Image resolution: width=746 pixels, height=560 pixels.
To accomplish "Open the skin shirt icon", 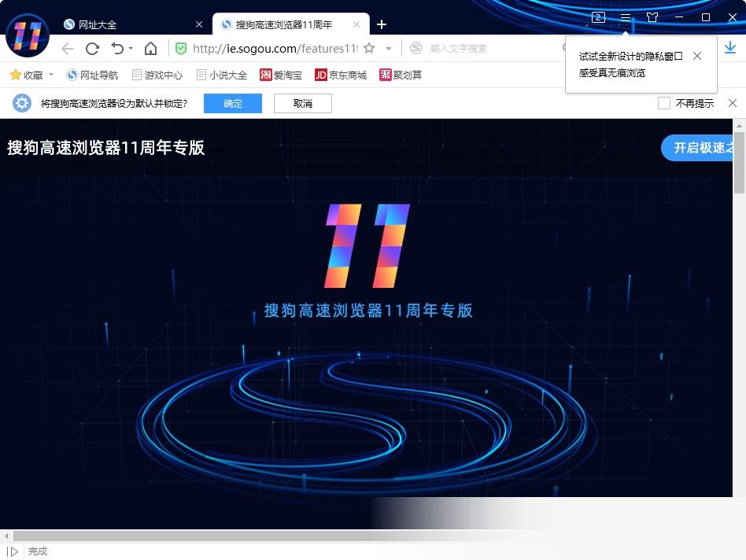I will click(652, 17).
